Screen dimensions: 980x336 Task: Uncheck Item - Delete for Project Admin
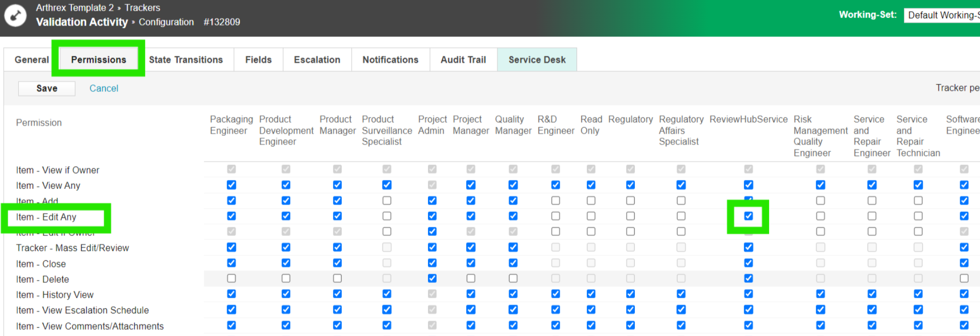click(x=432, y=278)
